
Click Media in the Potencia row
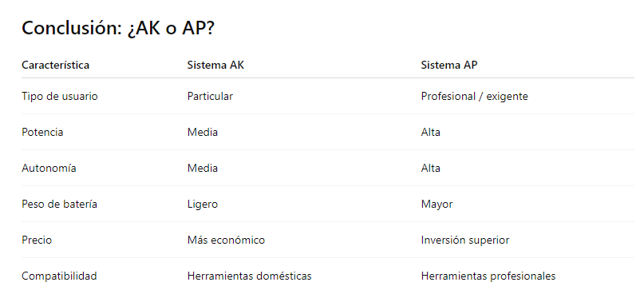click(203, 132)
